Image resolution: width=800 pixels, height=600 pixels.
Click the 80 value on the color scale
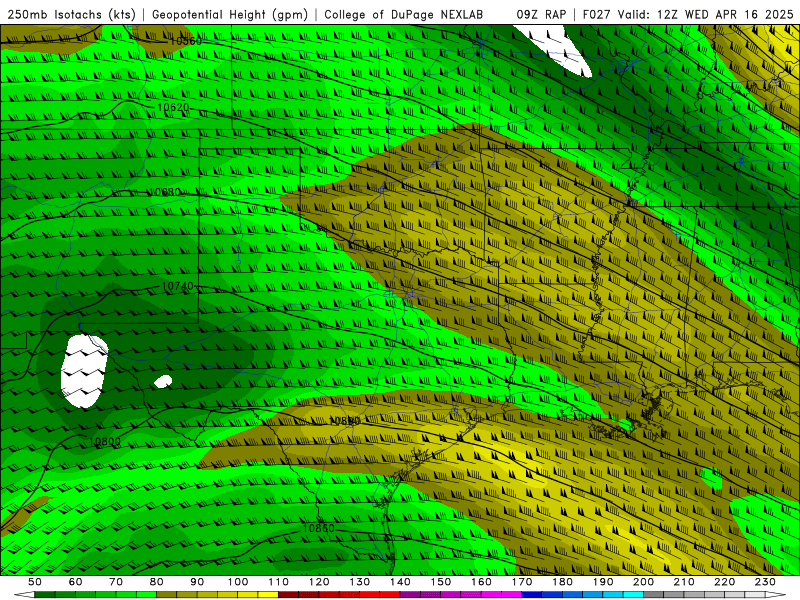point(157,582)
